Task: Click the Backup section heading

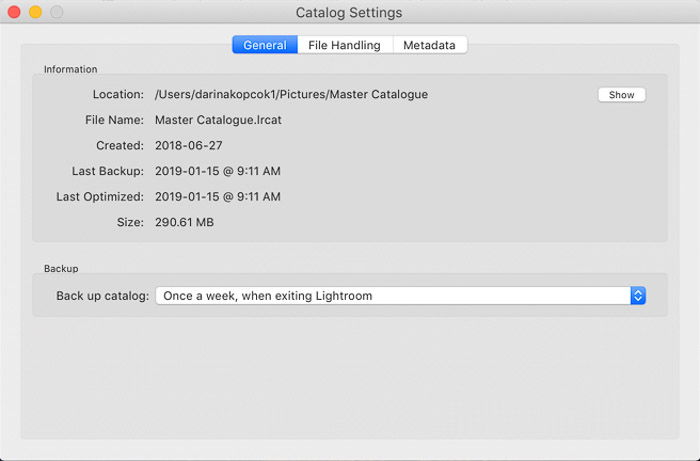Action: point(61,269)
